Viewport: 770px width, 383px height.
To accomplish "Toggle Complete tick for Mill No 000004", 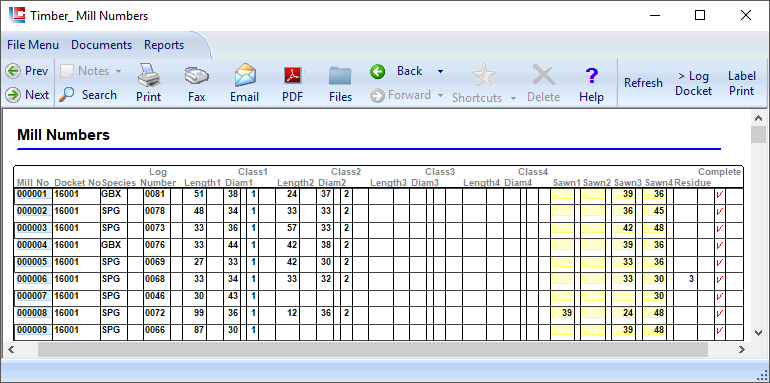I will (x=720, y=246).
